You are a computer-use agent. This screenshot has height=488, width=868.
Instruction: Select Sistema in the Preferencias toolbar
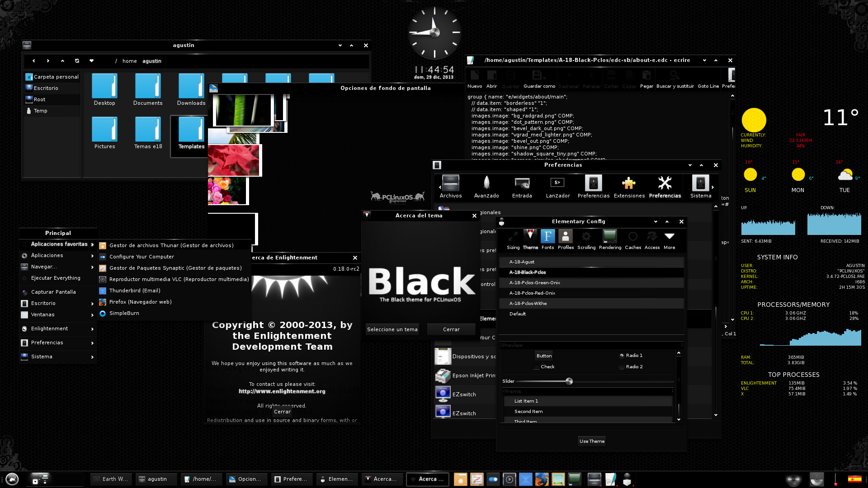point(701,187)
